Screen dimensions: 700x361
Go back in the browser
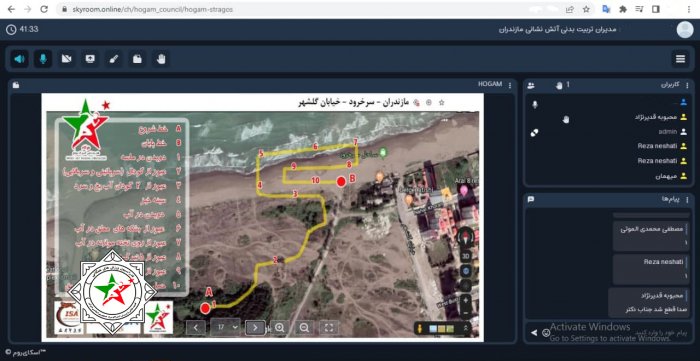click(x=11, y=9)
